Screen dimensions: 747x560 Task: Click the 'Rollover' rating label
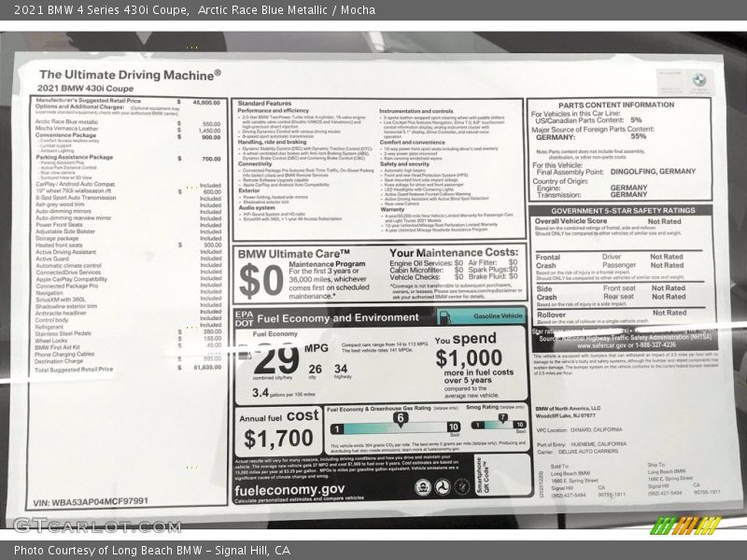[551, 315]
